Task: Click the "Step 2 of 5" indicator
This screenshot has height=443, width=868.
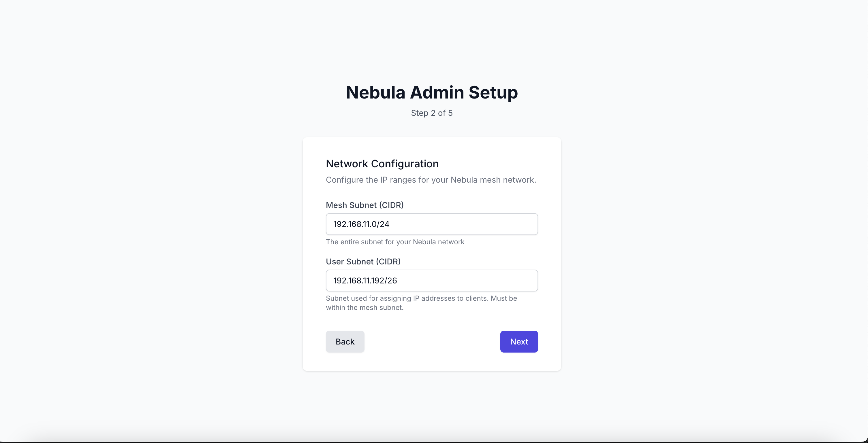Action: (x=432, y=113)
